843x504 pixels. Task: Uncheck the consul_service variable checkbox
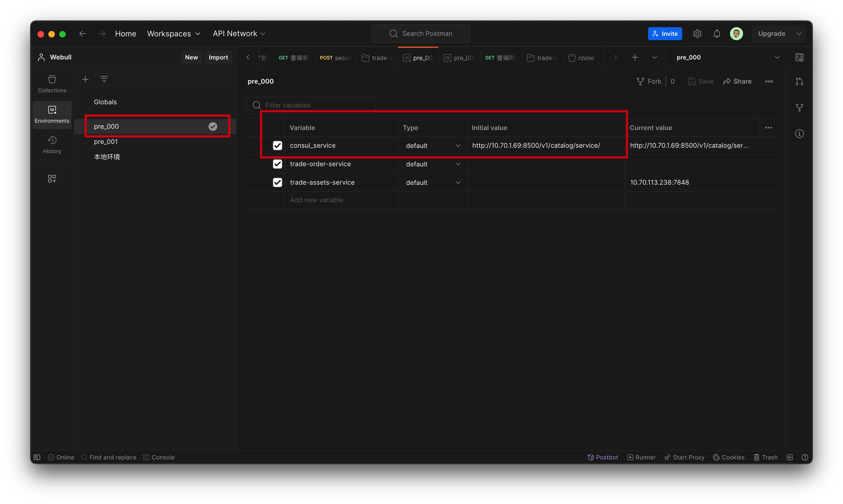pyautogui.click(x=278, y=145)
